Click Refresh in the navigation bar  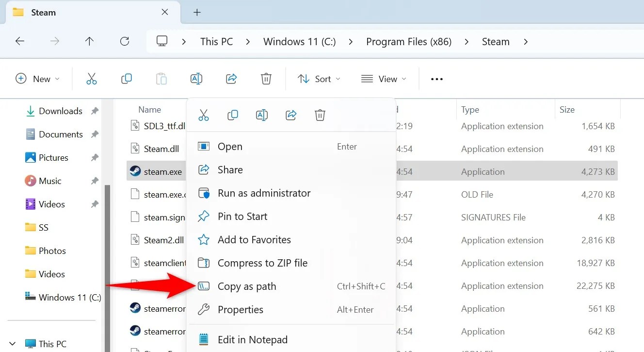[124, 41]
